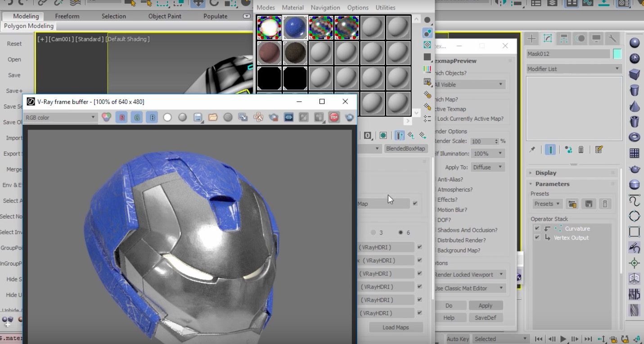Open Render Locked Viewport dropdown
The height and width of the screenshot is (344, 644).
pyautogui.click(x=469, y=275)
